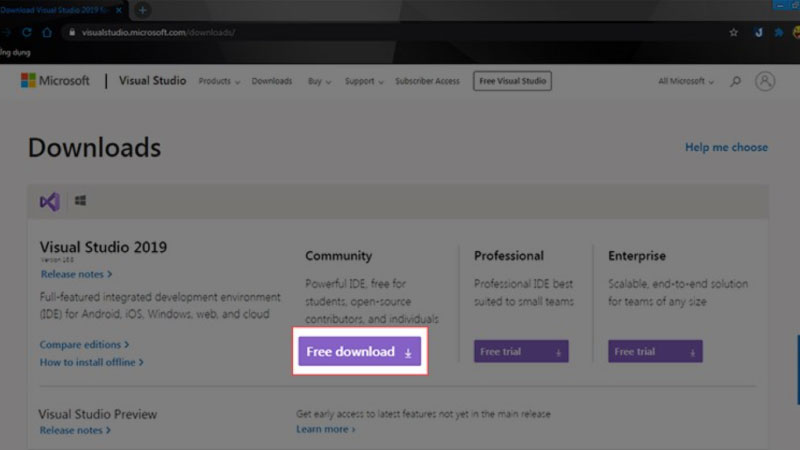
Task: Click the Visual Studio brand link
Action: click(153, 81)
